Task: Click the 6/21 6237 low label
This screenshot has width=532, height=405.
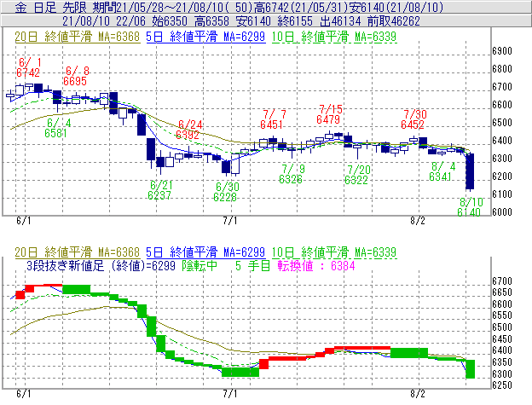Action: click(x=160, y=190)
